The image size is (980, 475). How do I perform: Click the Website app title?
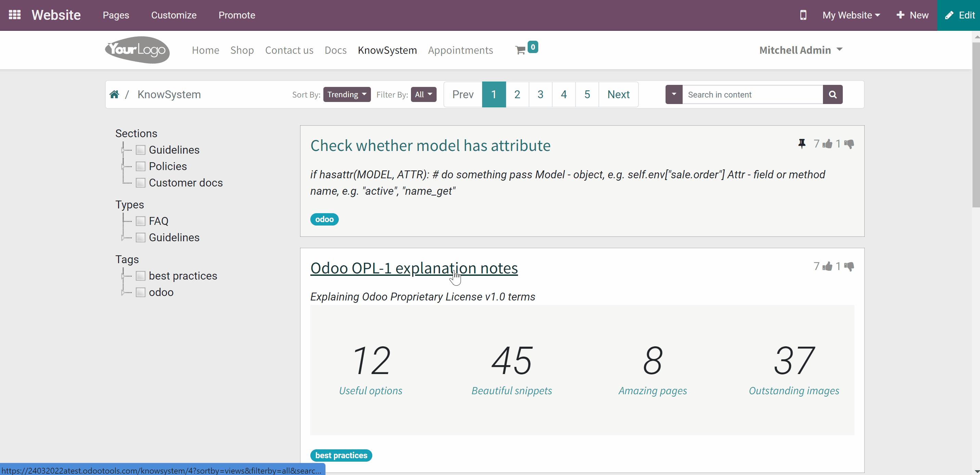[56, 15]
